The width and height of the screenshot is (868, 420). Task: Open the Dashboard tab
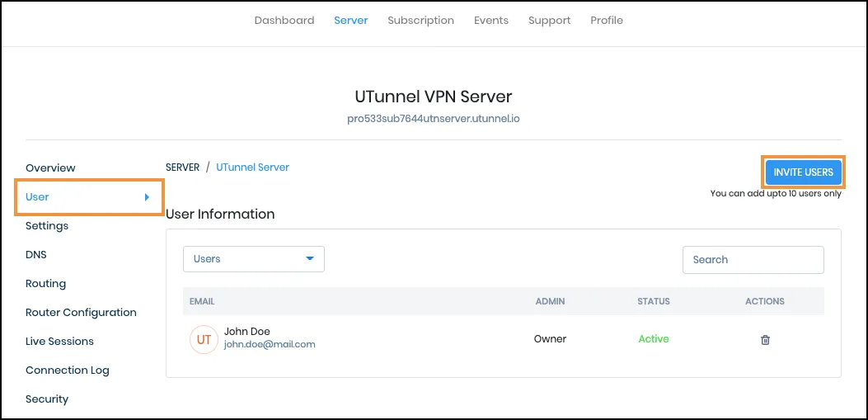pyautogui.click(x=284, y=21)
